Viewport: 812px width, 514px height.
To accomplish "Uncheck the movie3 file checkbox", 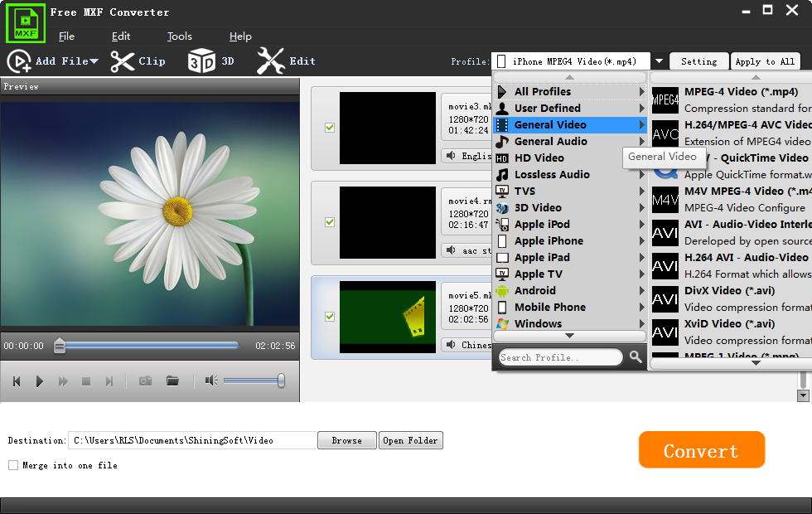I will (x=330, y=128).
